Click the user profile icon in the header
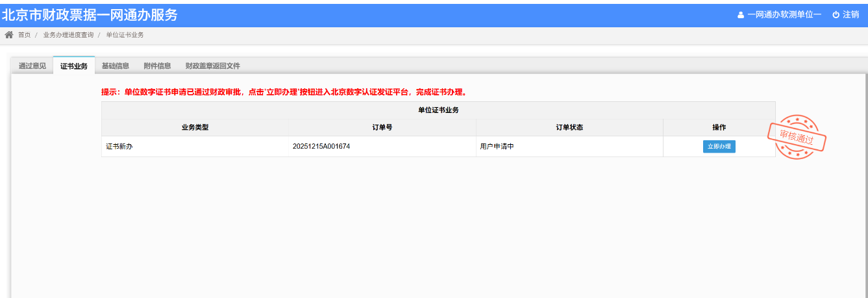 [741, 15]
